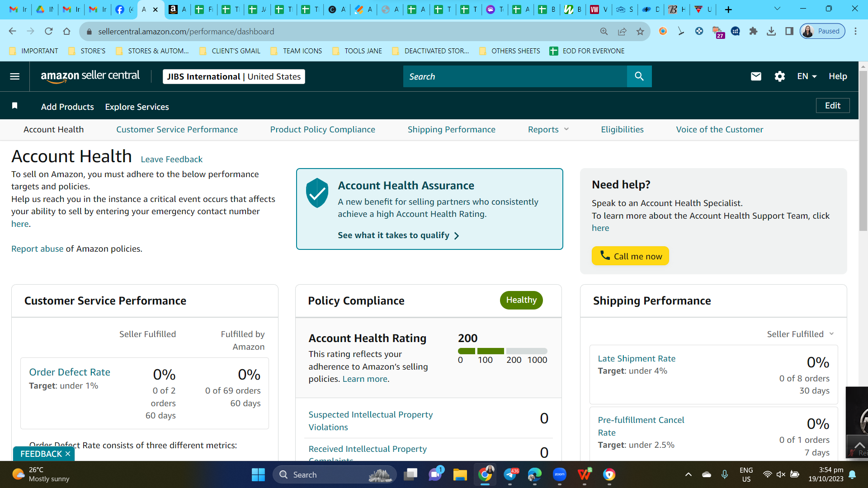The image size is (868, 488).
Task: Open Suspected Intellectual Property Violations link
Action: click(371, 421)
